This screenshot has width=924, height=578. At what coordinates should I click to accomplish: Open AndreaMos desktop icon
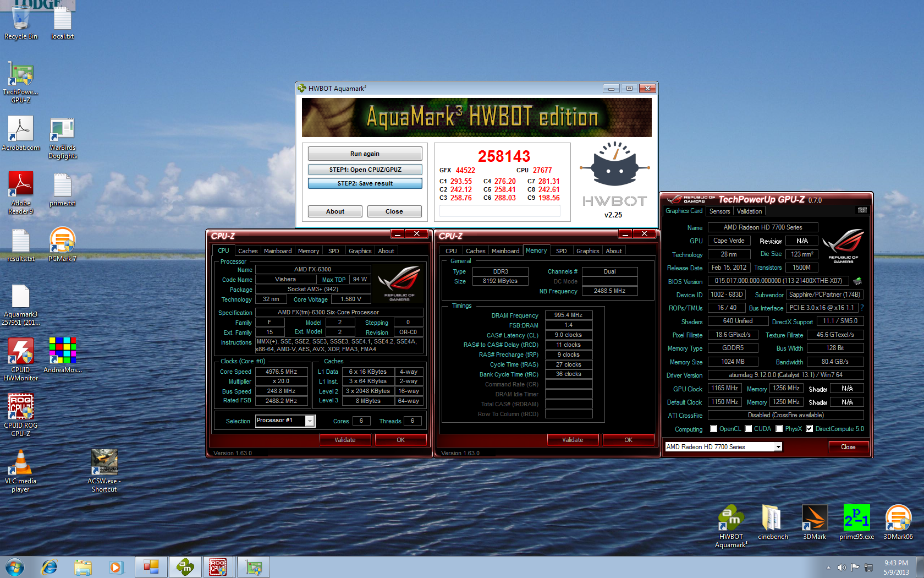point(62,355)
